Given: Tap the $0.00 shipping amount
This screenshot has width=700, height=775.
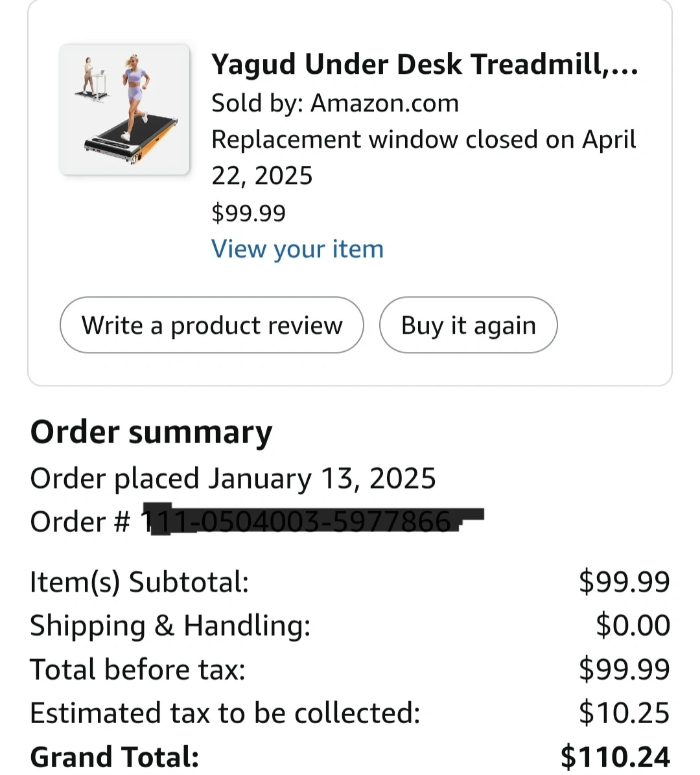Looking at the screenshot, I should click(x=633, y=626).
